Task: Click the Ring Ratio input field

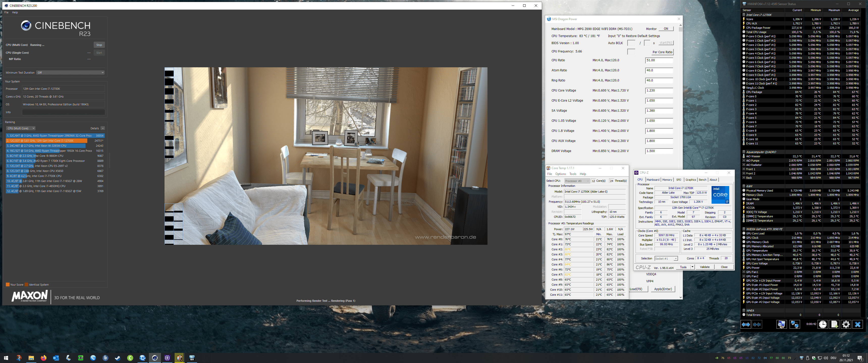Action: click(659, 80)
